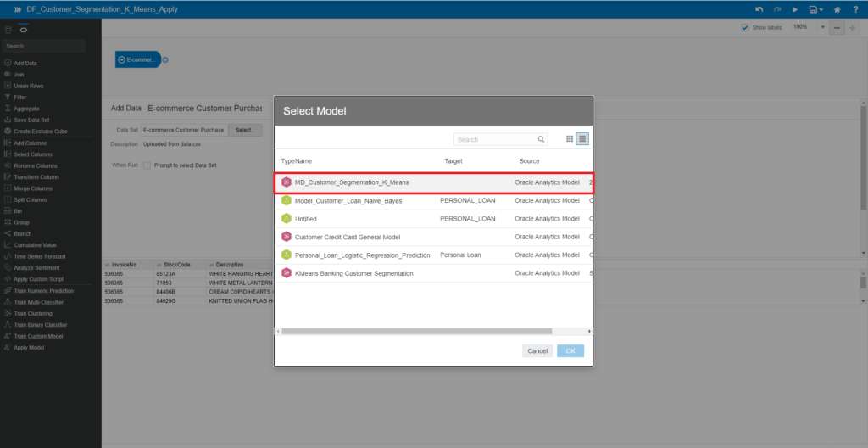Click the steps Search field
Image resolution: width=868 pixels, height=448 pixels.
point(44,46)
